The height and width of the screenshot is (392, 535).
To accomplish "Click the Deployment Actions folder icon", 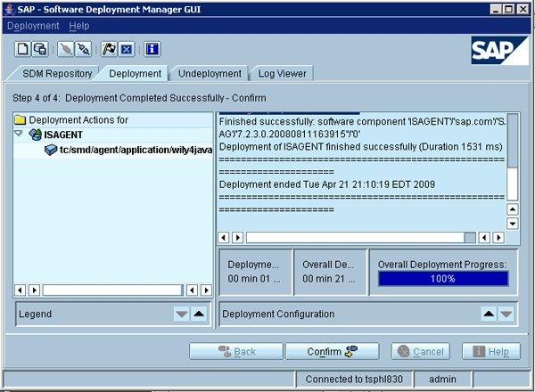I will (21, 120).
